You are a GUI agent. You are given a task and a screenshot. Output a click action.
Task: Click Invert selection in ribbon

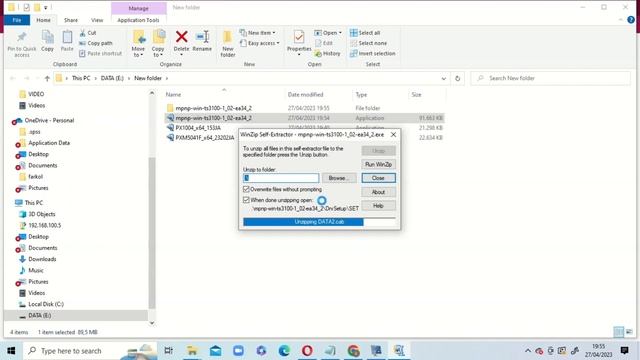pos(373,53)
